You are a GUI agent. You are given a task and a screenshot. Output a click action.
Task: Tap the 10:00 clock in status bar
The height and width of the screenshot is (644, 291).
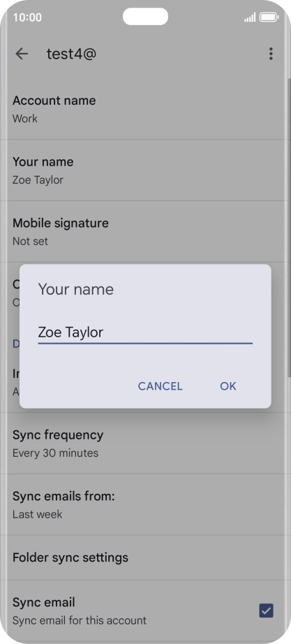tap(27, 17)
